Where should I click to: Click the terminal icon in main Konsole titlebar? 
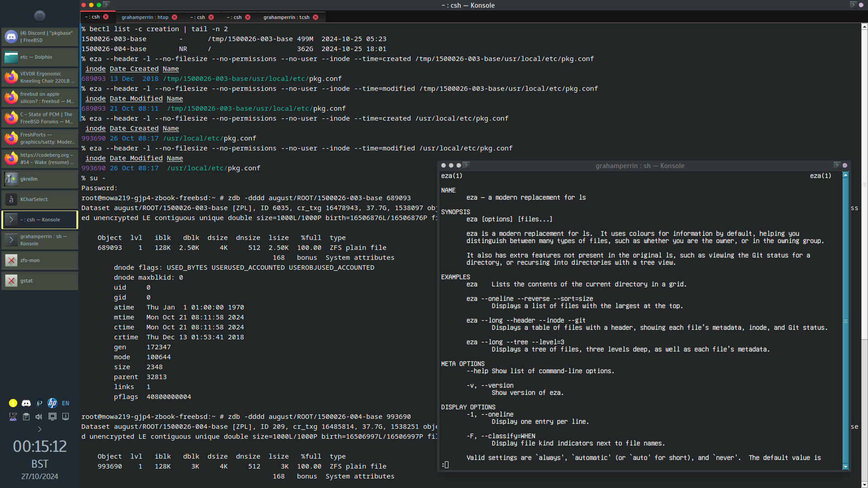click(106, 5)
